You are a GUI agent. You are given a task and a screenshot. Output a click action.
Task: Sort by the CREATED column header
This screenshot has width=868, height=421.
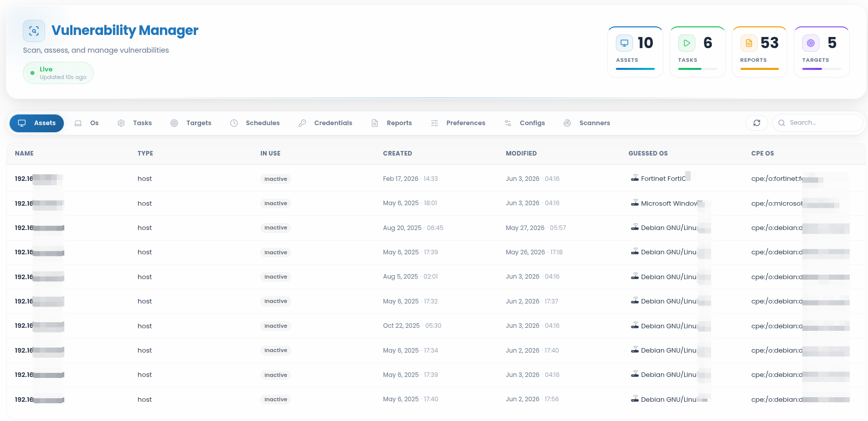(398, 154)
